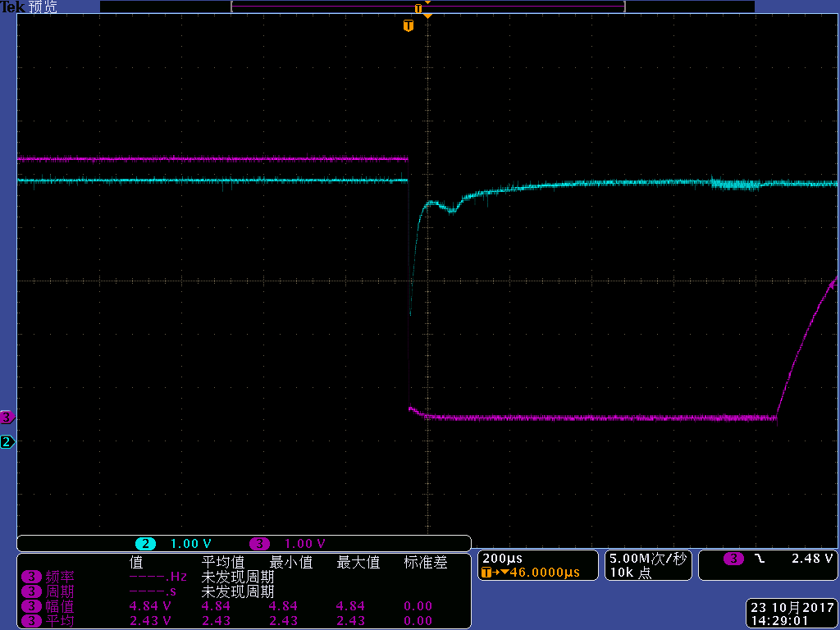Click the 标准差 column header
Image resolution: width=840 pixels, height=630 pixels.
[426, 563]
